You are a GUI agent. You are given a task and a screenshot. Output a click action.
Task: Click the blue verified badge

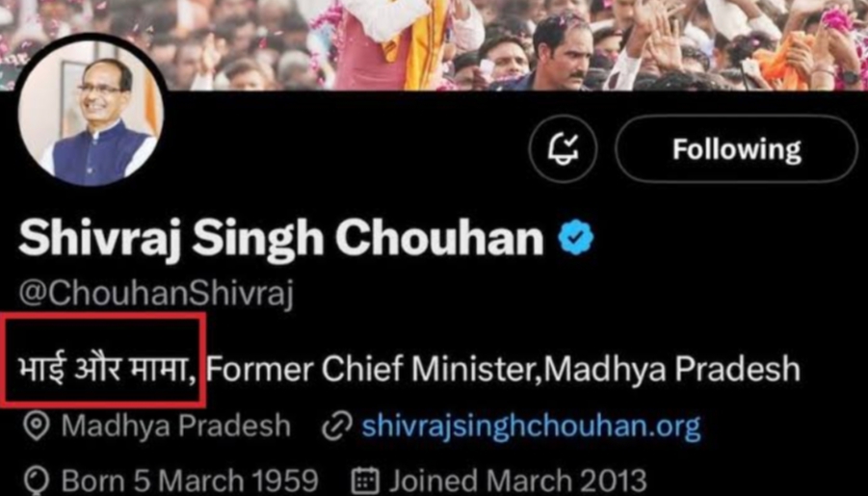[x=576, y=238]
